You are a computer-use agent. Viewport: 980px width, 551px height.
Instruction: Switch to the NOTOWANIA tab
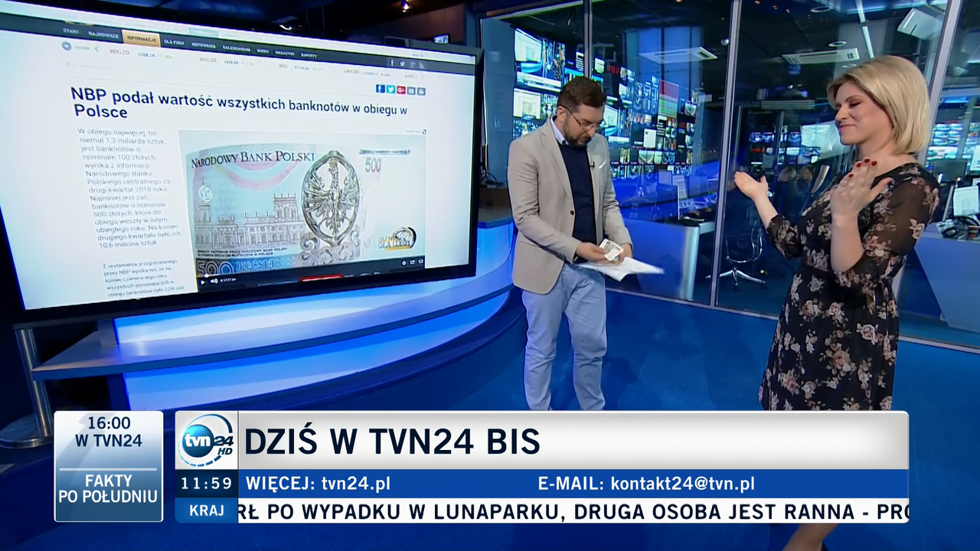(x=204, y=45)
